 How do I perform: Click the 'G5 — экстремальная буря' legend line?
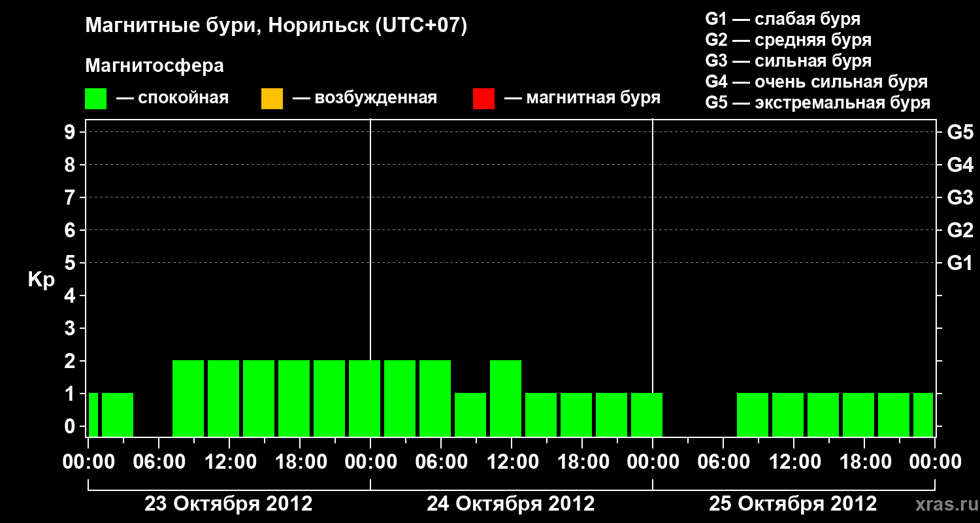click(x=817, y=103)
